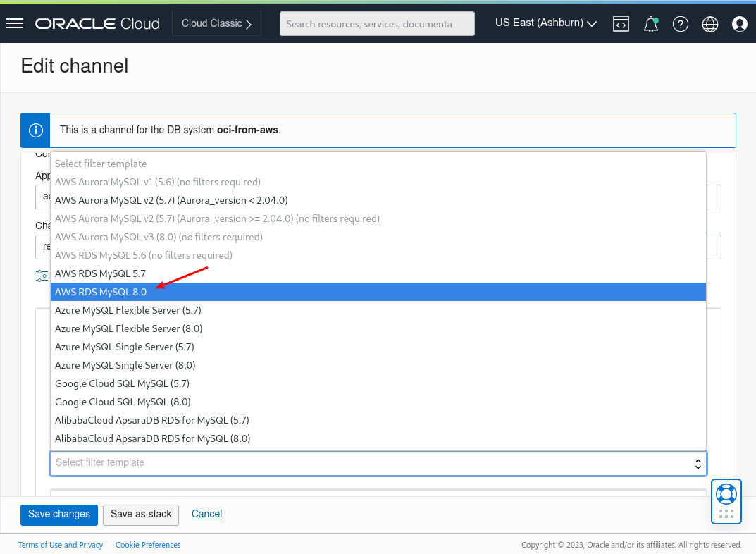Select Azure MySQL Flexible Server (8.0)
The image size is (756, 554).
click(378, 328)
